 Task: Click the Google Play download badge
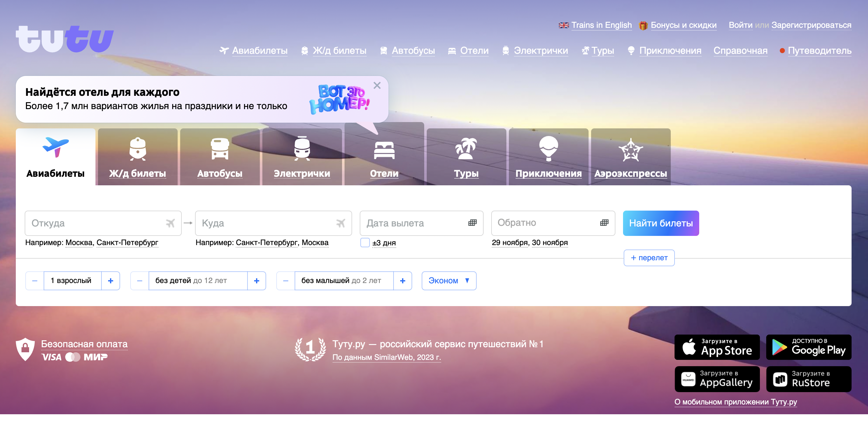(809, 347)
